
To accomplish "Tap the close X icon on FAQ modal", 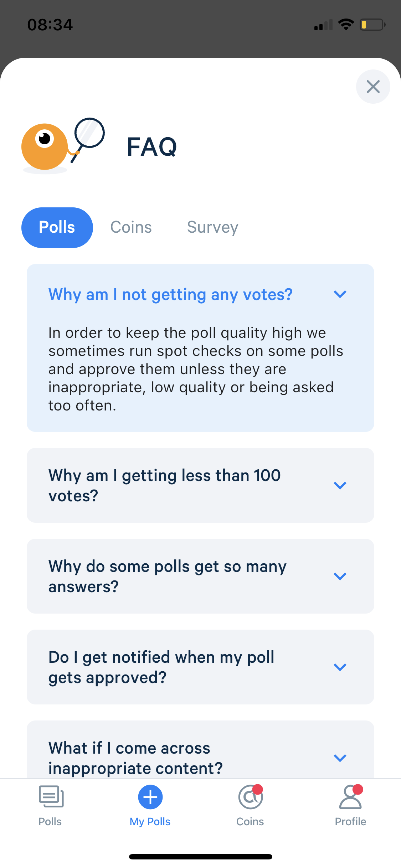I will [x=373, y=87].
